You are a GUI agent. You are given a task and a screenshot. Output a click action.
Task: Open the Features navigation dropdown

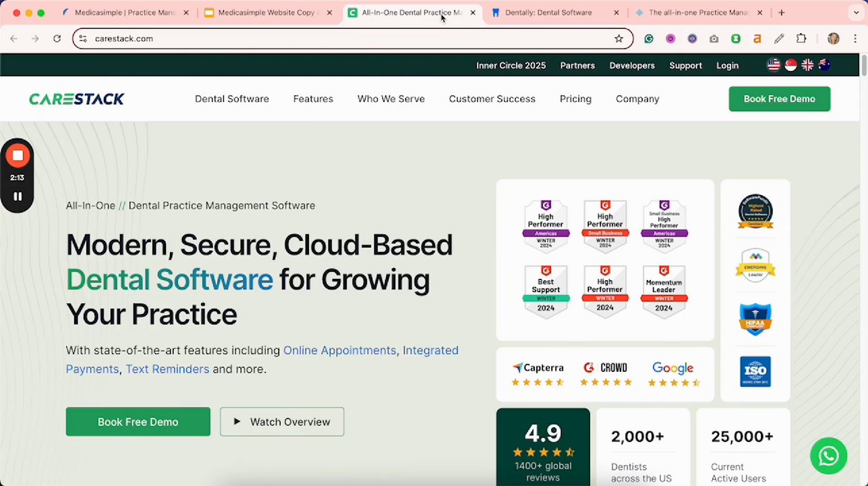[x=313, y=99]
